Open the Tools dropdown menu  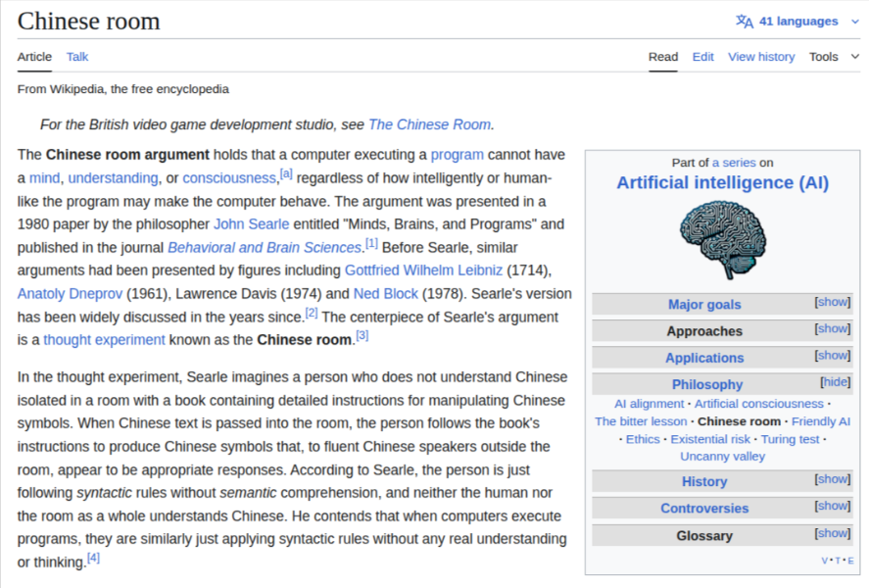834,57
